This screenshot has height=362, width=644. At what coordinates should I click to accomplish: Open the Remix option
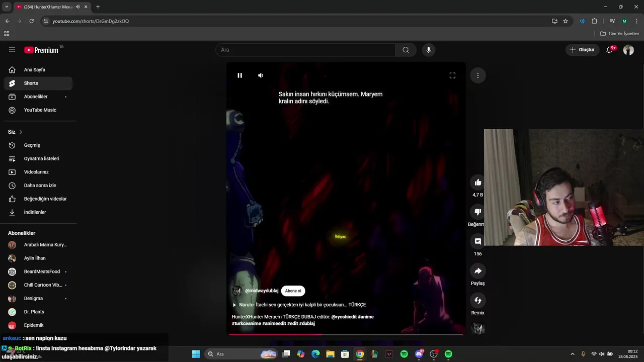[478, 300]
